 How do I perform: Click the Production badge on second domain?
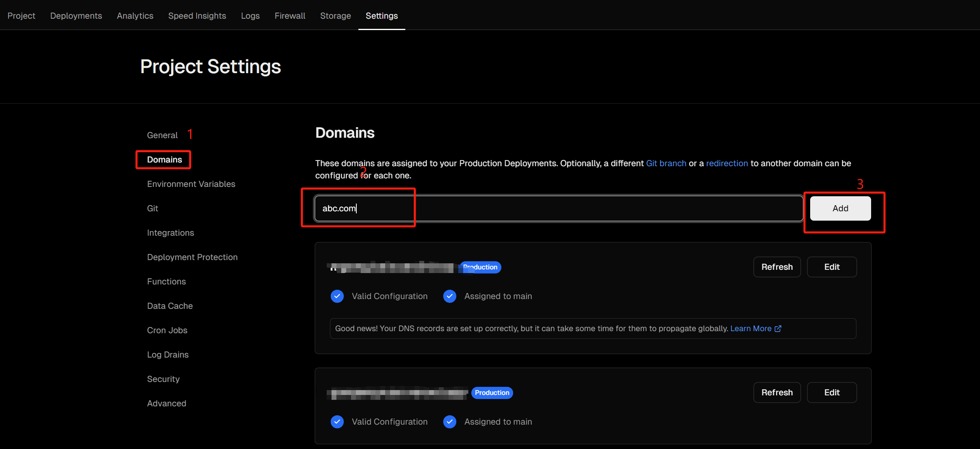click(492, 393)
